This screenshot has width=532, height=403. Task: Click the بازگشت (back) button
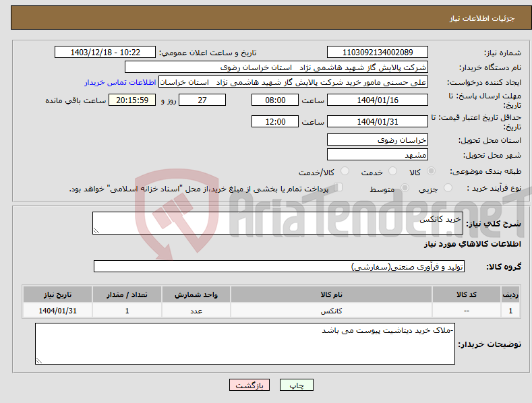[249, 385]
